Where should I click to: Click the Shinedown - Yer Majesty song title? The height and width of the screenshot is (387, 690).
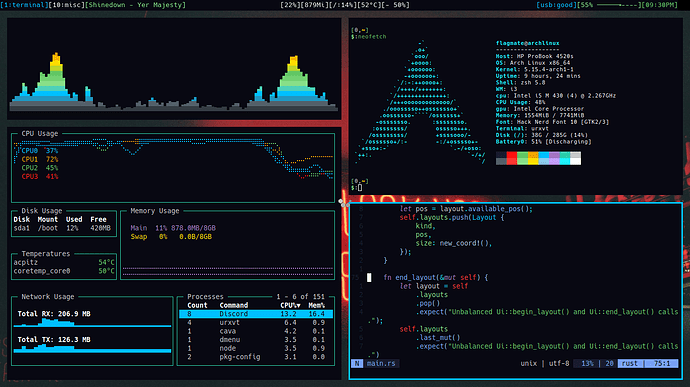[136, 5]
